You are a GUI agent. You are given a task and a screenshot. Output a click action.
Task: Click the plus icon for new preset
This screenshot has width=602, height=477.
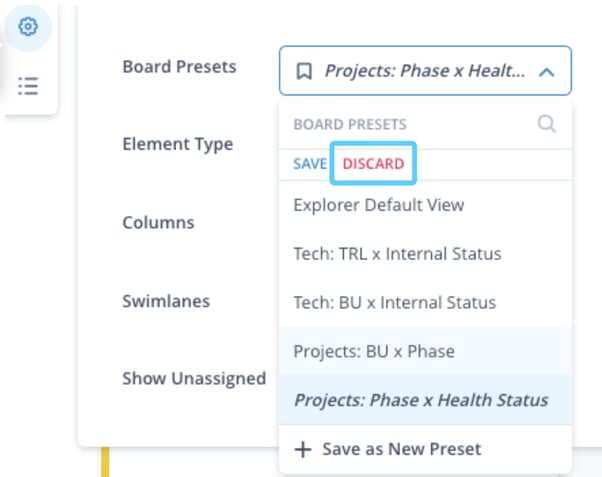pos(303,449)
